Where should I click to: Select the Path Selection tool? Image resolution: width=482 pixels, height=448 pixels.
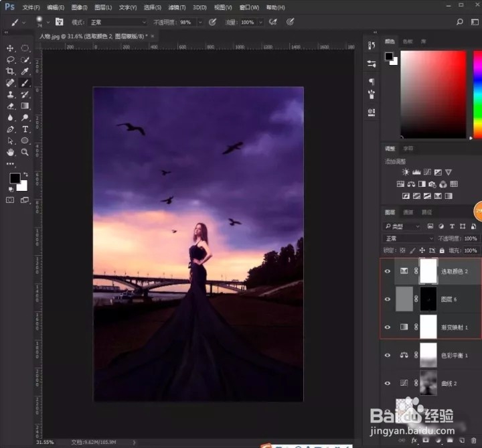10,141
